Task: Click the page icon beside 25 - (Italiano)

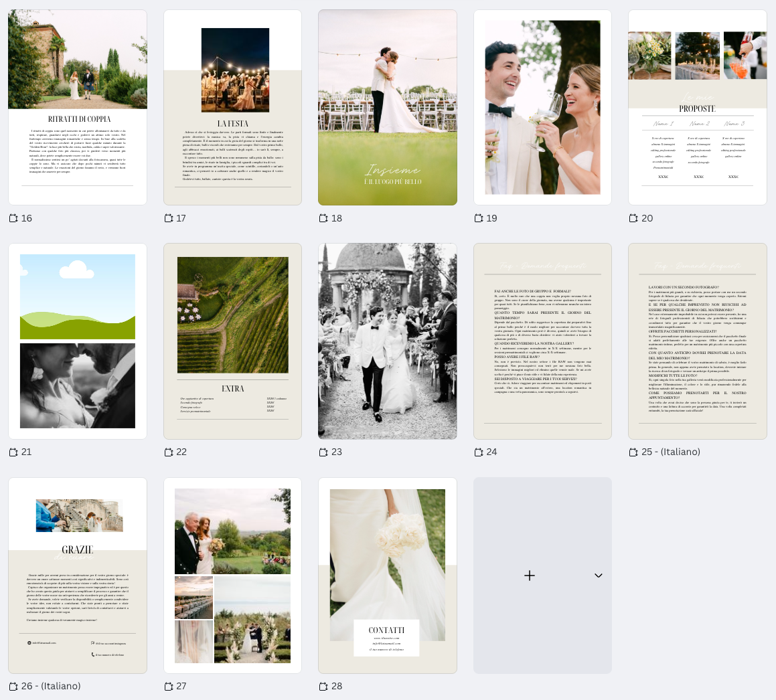Action: tap(633, 452)
